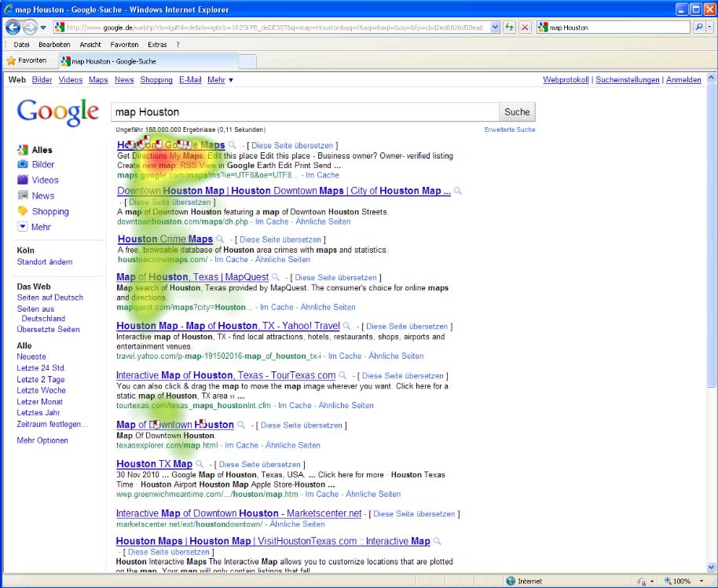
Task: Open the Recent Pages arrow beside Forward button
Action: pyautogui.click(x=43, y=27)
